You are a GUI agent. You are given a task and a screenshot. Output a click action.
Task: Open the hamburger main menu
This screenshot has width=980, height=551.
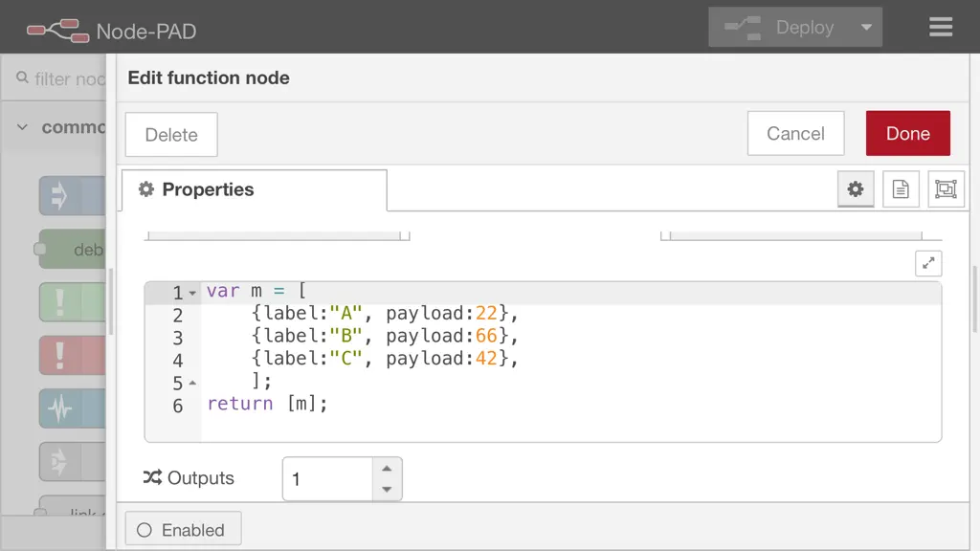coord(940,27)
